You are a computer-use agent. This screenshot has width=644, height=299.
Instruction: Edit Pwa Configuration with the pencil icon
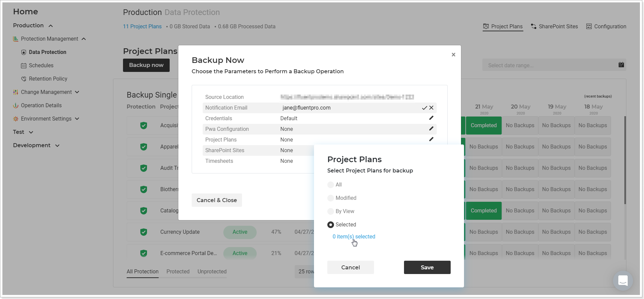(x=431, y=129)
